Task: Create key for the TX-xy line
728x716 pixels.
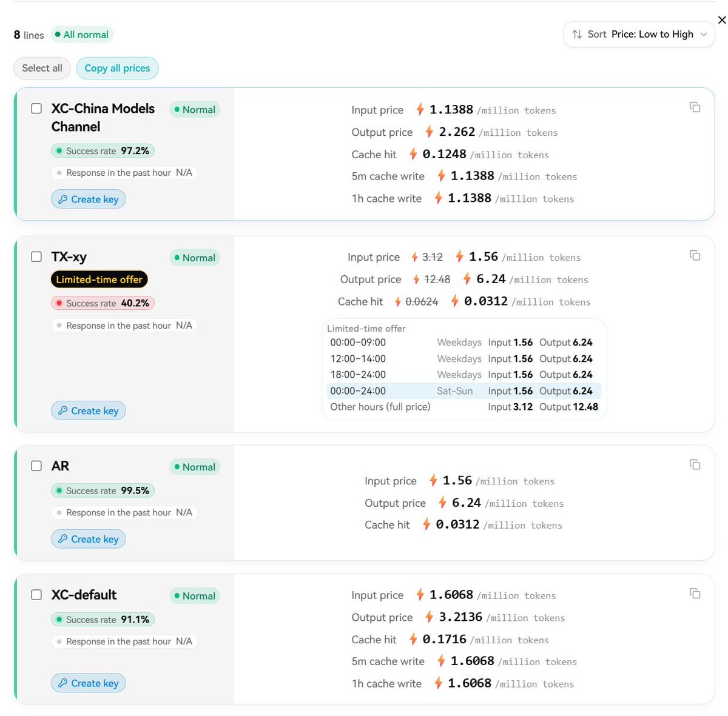Action: coord(89,410)
